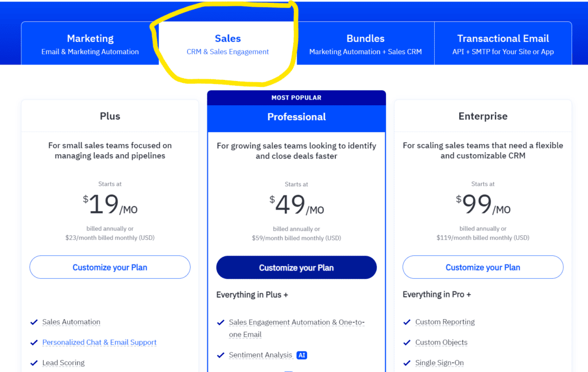
Task: Click checkmark icon next to Lead Scoring
Action: [34, 363]
